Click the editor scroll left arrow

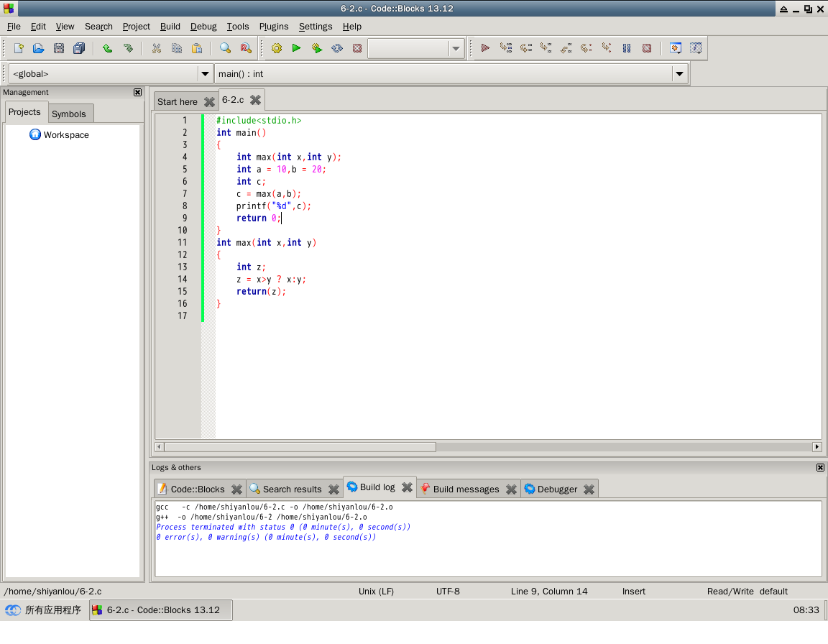(x=159, y=447)
